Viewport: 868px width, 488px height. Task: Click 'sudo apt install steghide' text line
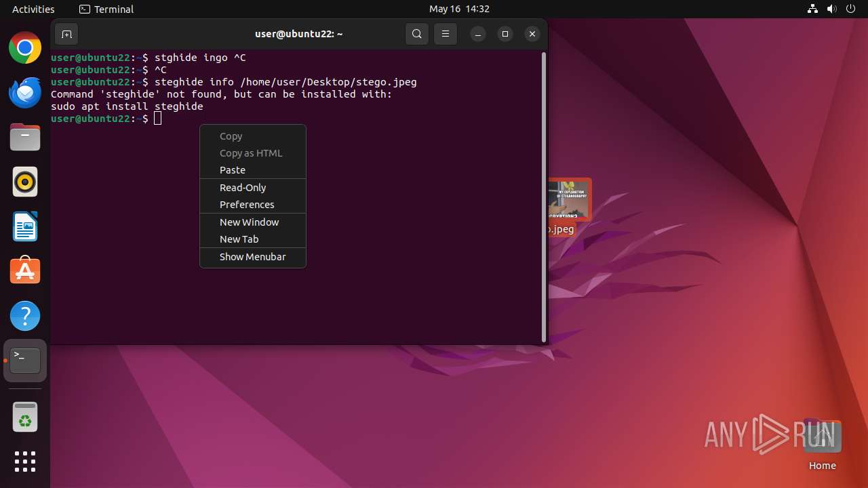point(127,106)
